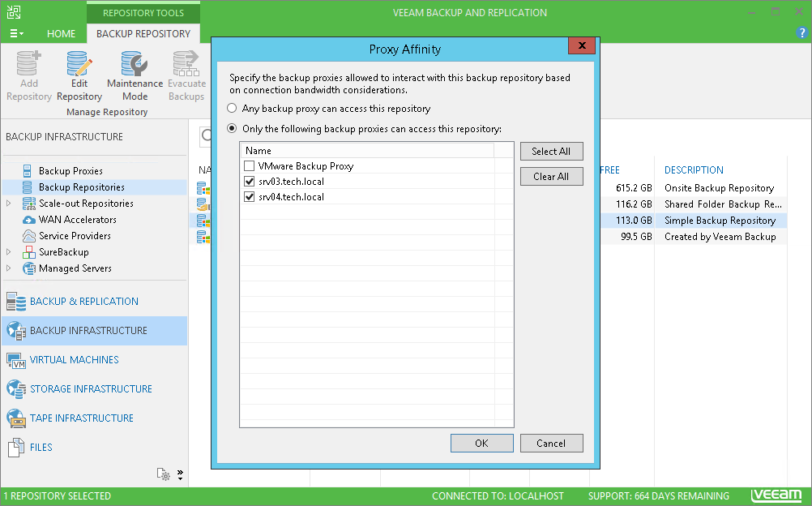Image resolution: width=812 pixels, height=506 pixels.
Task: Click the Backup Repositories tree icon
Action: click(x=27, y=187)
